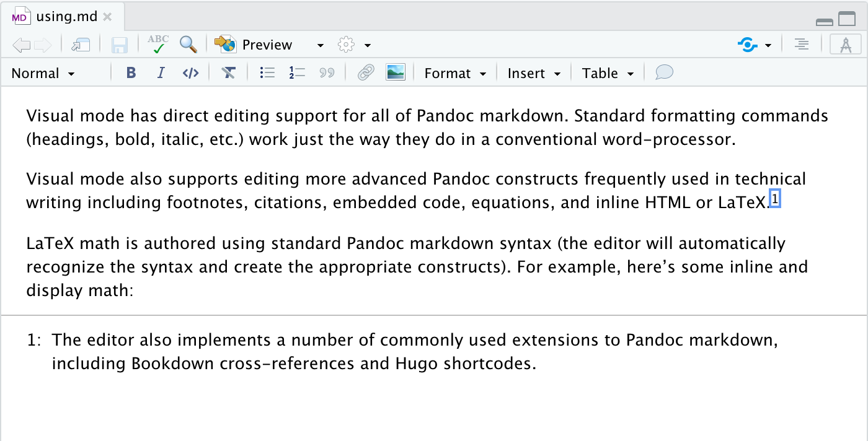Screen dimensions: 868x441
Task: Toggle the document outline
Action: (x=802, y=45)
